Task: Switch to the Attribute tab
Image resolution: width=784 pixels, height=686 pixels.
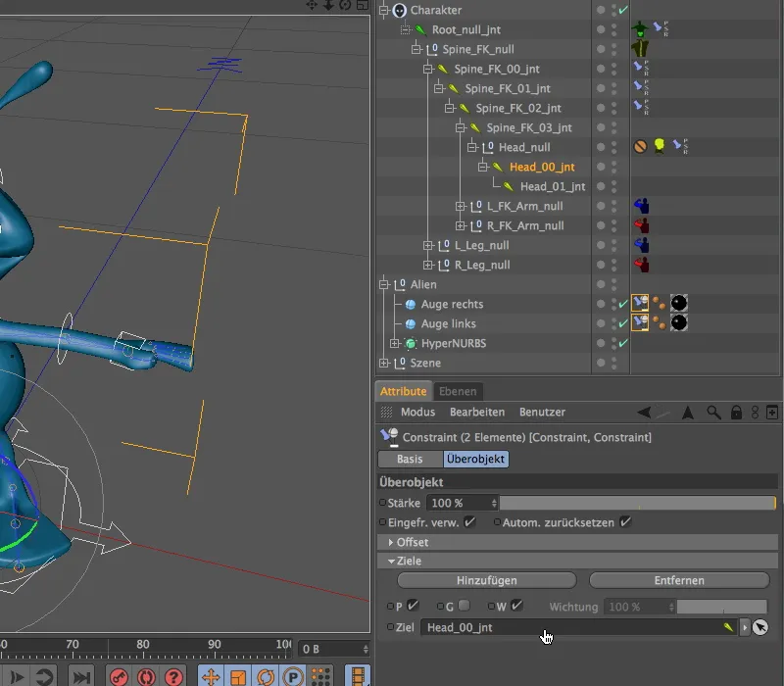Action: point(403,391)
